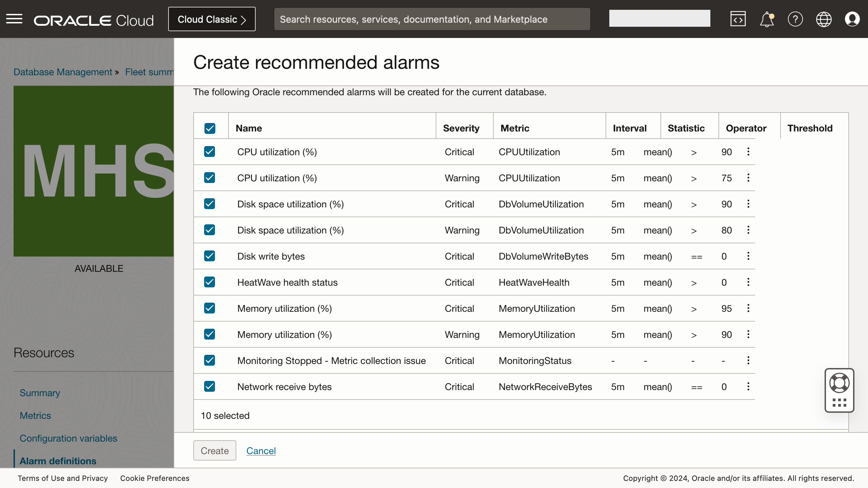The image size is (868, 488).
Task: Open the user profile avatar
Action: [x=852, y=19]
